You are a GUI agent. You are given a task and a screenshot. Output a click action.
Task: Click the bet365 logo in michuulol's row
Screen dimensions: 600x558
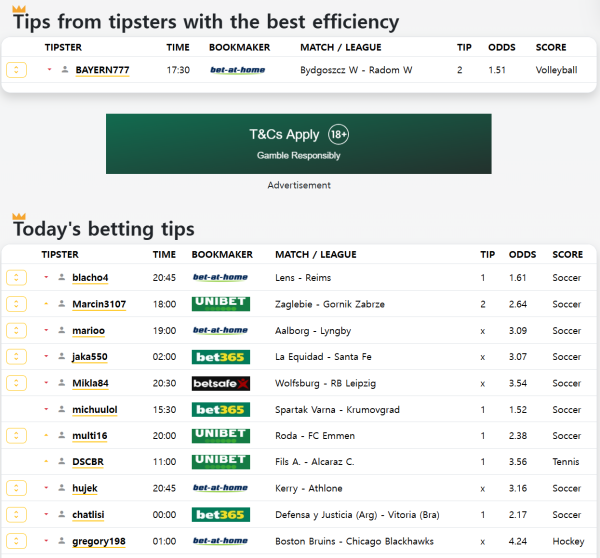click(x=220, y=410)
